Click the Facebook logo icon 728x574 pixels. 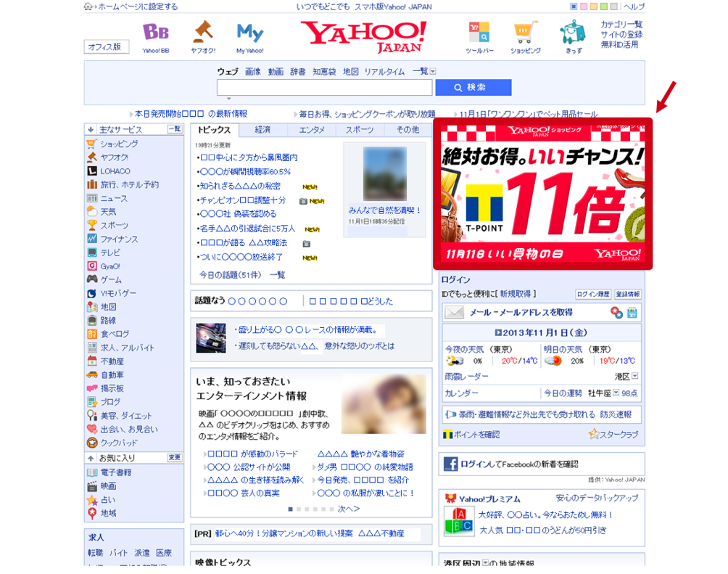(x=450, y=464)
